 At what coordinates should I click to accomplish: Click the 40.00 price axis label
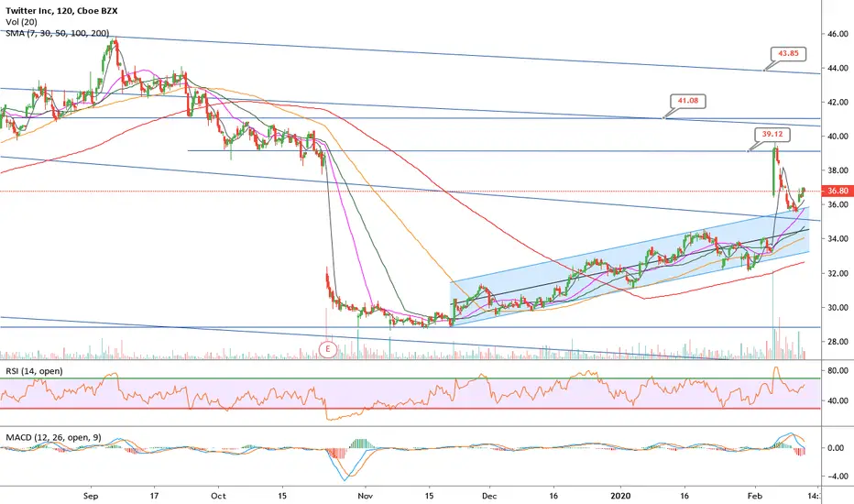coord(838,137)
